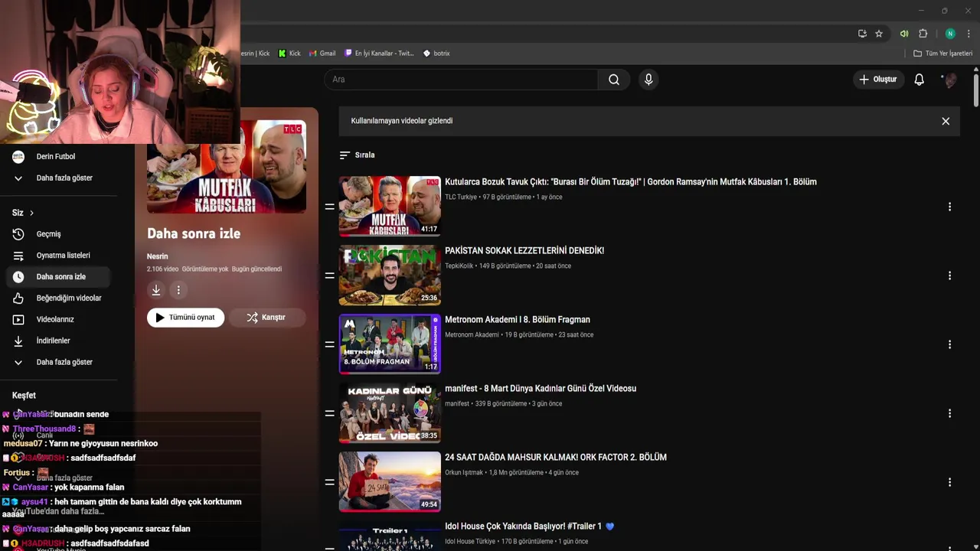Viewport: 980px width, 551px height.
Task: Open options for manifest 8 Mart video
Action: (949, 413)
